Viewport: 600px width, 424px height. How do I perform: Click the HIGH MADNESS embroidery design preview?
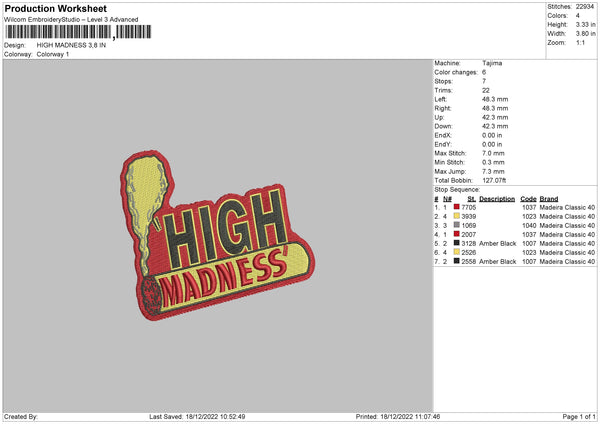pyautogui.click(x=217, y=235)
